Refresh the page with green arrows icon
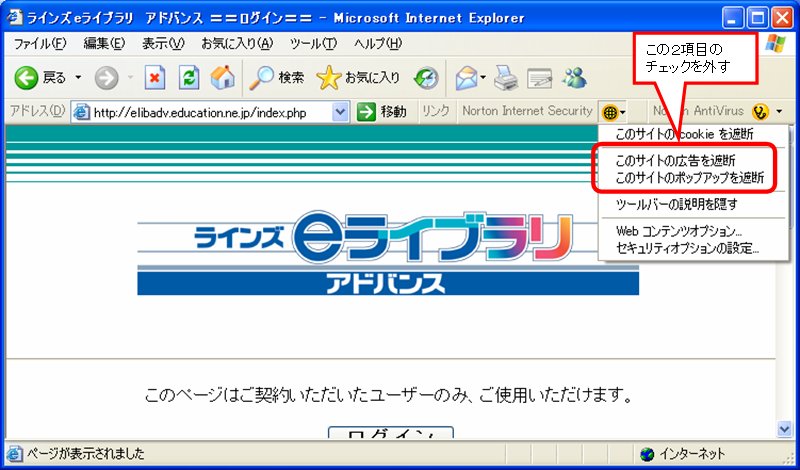Screen dimensions: 800x470 click(x=189, y=78)
